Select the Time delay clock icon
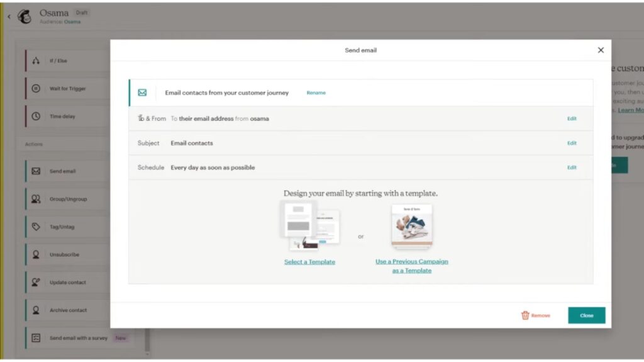644x362 pixels. [36, 116]
